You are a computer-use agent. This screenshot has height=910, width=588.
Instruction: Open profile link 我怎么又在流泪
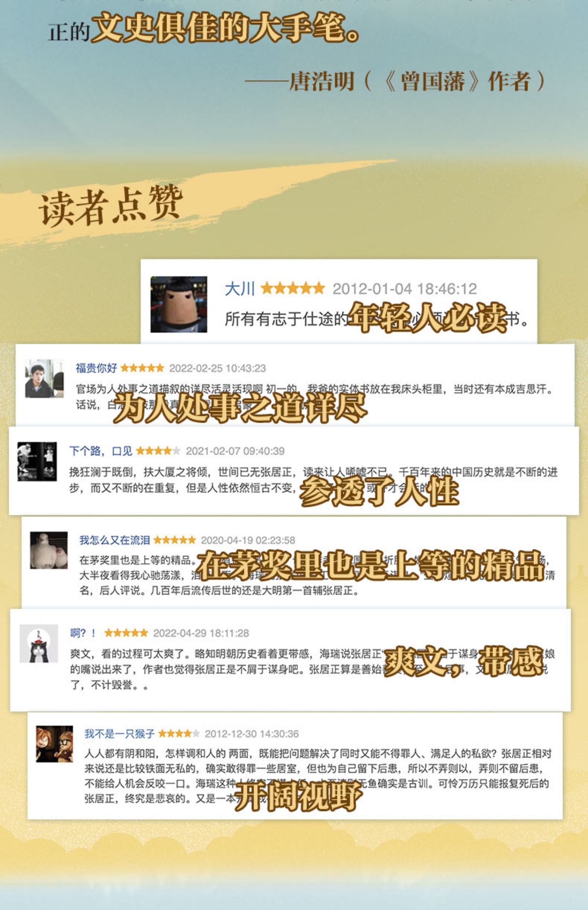pyautogui.click(x=115, y=540)
